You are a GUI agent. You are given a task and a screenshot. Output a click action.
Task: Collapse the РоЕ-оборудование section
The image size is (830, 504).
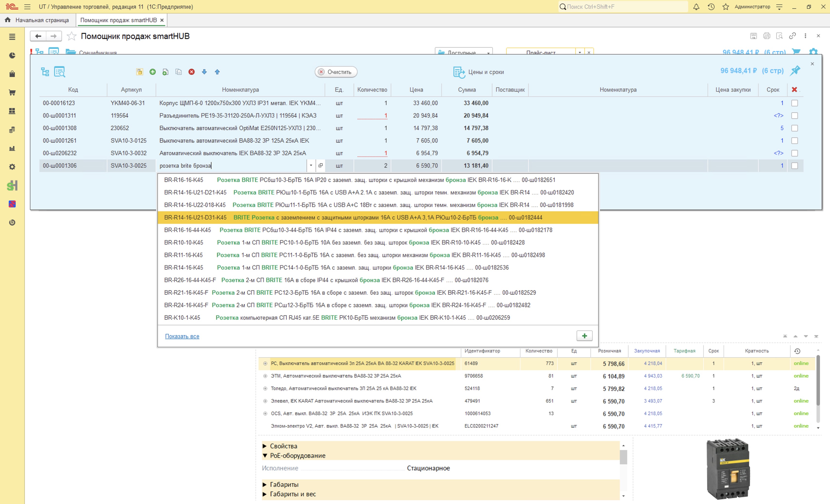265,455
